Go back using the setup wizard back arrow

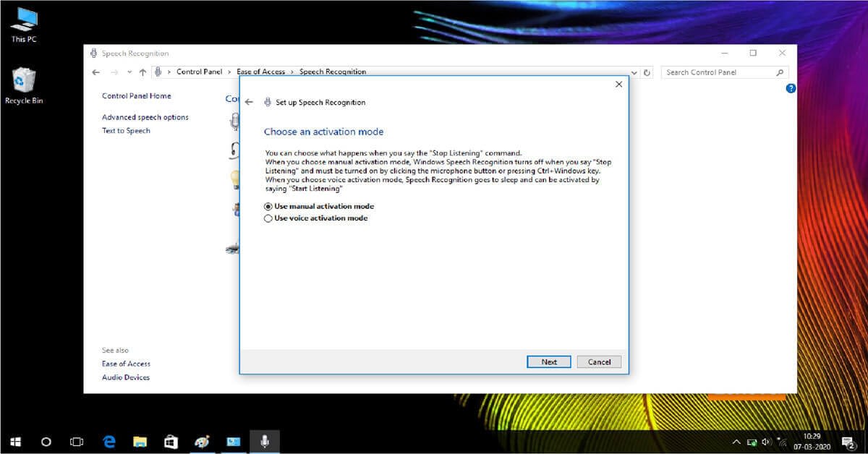tap(249, 102)
